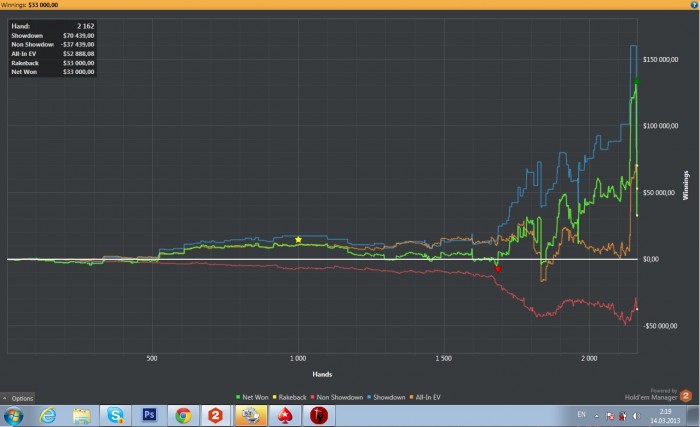Click the Net Won $33 000,00 value
The height and width of the screenshot is (427, 700).
[x=79, y=72]
